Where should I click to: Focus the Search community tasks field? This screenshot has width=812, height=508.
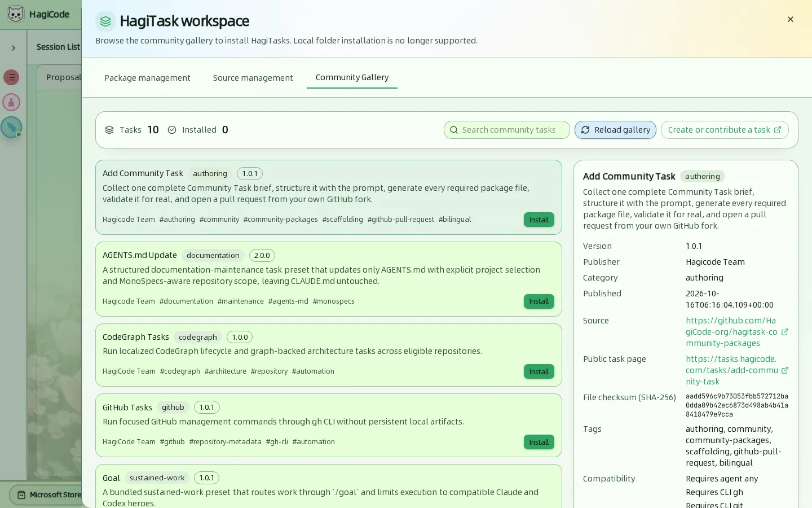pyautogui.click(x=507, y=130)
